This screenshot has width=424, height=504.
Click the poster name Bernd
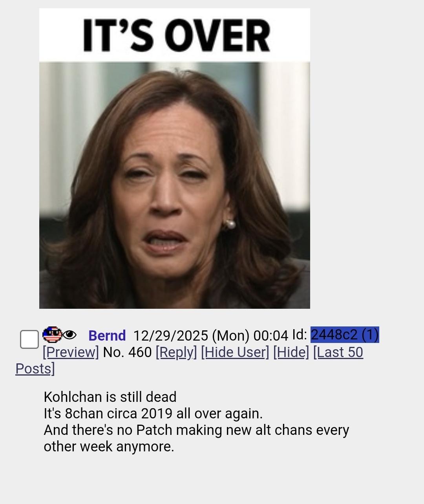coord(107,336)
